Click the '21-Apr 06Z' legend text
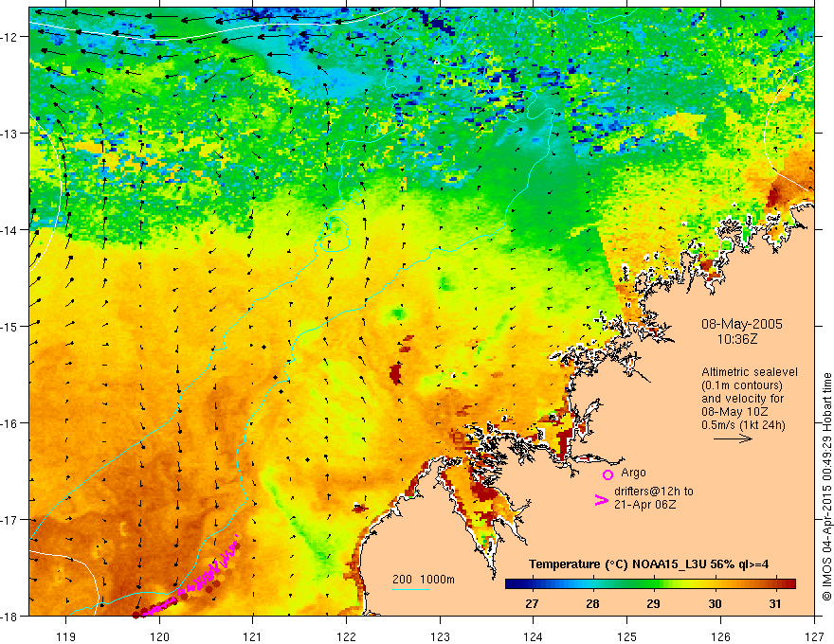The image size is (834, 644). 645,505
